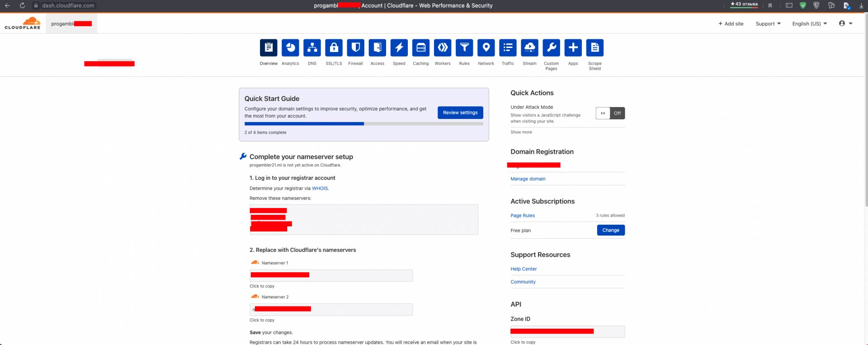
Task: Click the Quick Start progress bar
Action: [x=363, y=124]
